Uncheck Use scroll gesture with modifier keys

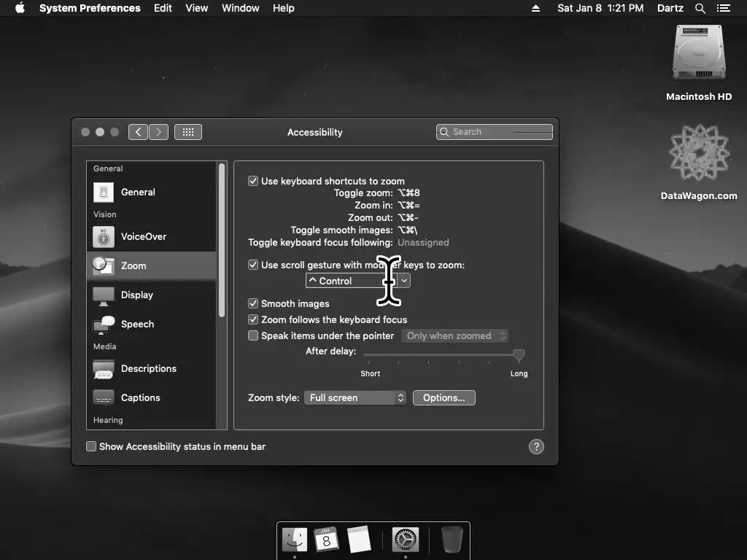coord(253,265)
